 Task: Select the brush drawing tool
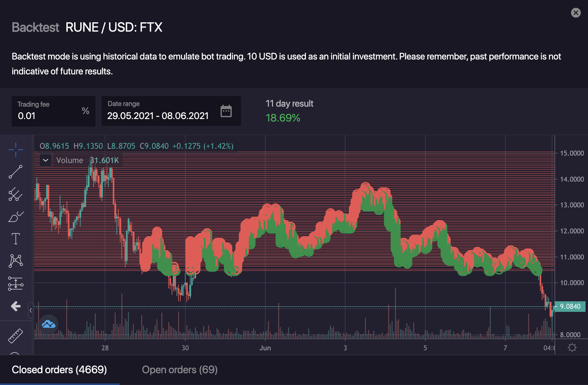pyautogui.click(x=15, y=217)
